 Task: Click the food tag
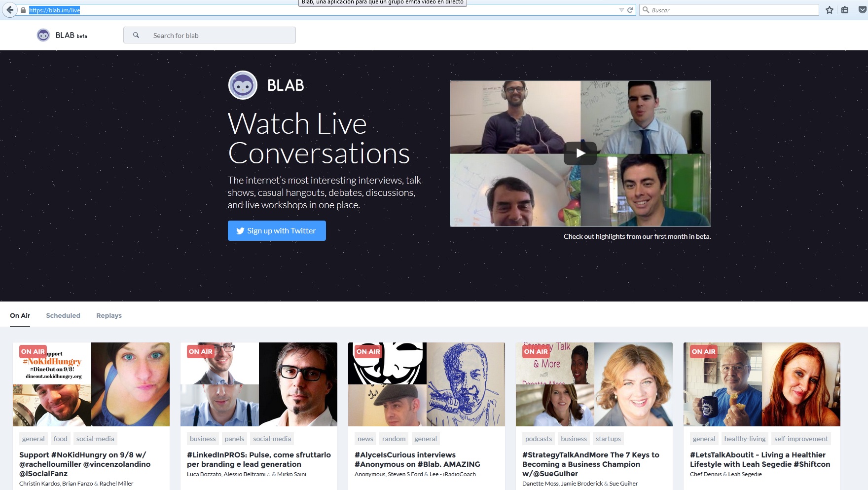pyautogui.click(x=61, y=439)
